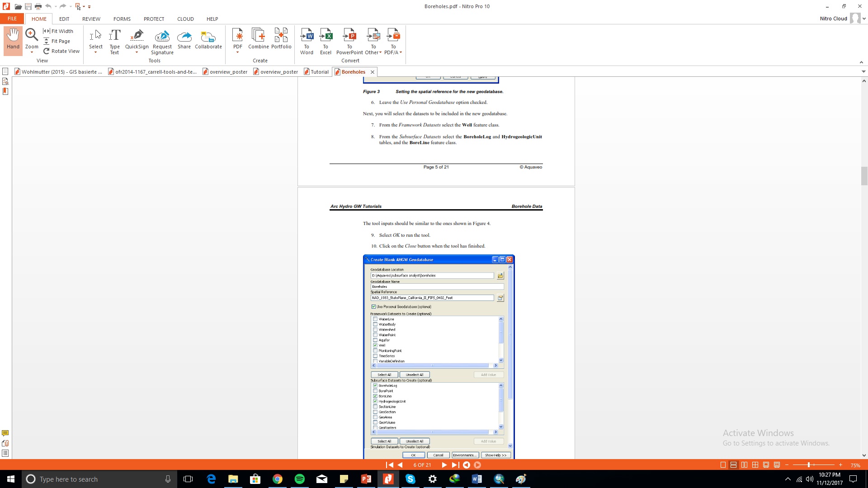868x488 pixels.
Task: Convert document To Word
Action: coord(307,41)
